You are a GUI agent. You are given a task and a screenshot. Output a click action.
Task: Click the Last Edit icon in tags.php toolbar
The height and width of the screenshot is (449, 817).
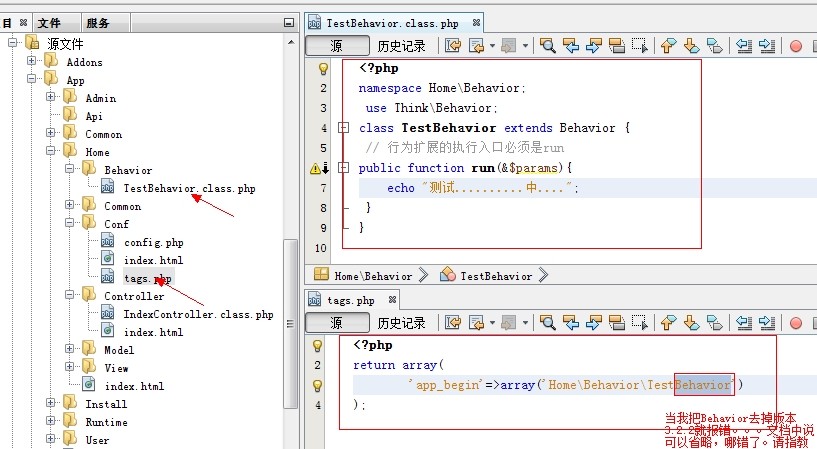click(453, 323)
